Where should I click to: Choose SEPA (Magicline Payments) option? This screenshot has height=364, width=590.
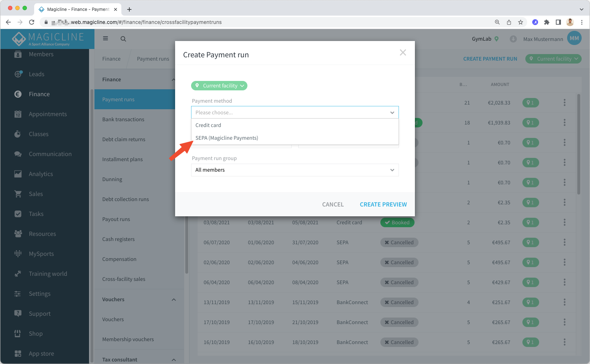pyautogui.click(x=295, y=138)
